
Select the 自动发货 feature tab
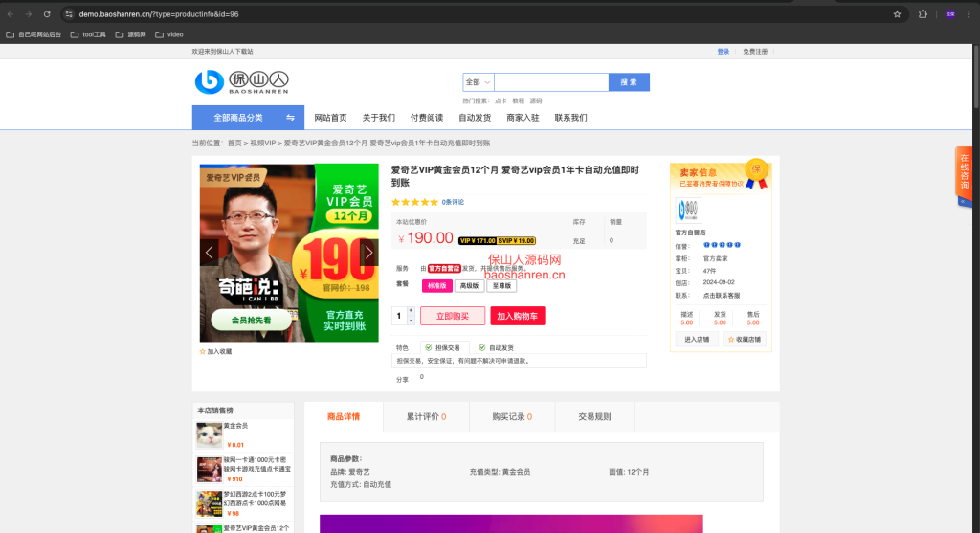coord(497,347)
